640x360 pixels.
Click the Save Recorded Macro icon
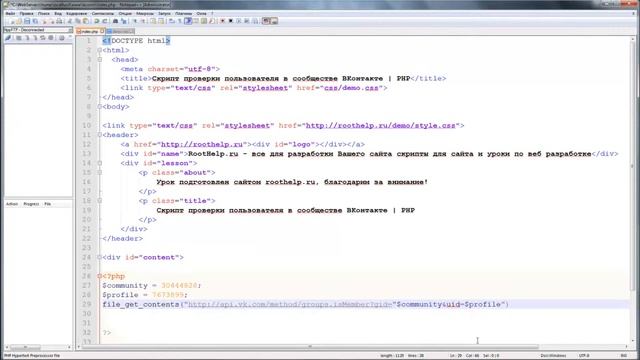255,21
